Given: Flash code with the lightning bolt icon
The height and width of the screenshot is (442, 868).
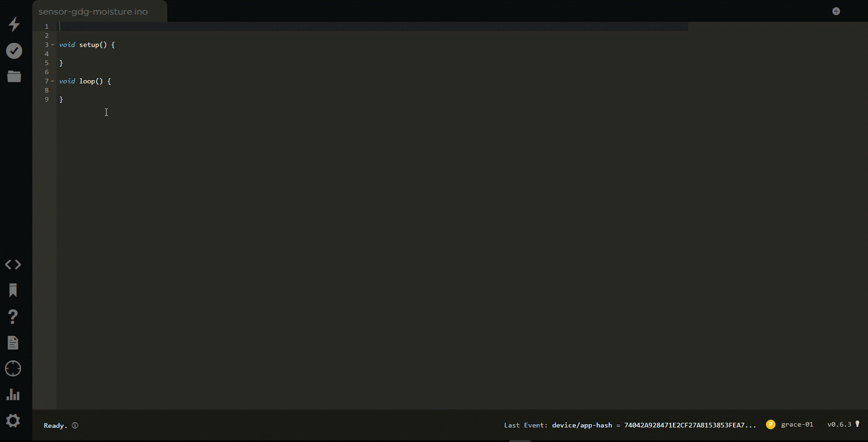Looking at the screenshot, I should click(x=14, y=24).
